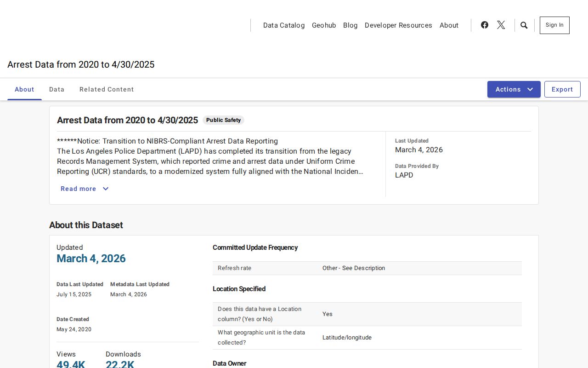Click the 'Committed Update Frequency' heading
Screen dimensions: 588x368
tap(255, 247)
